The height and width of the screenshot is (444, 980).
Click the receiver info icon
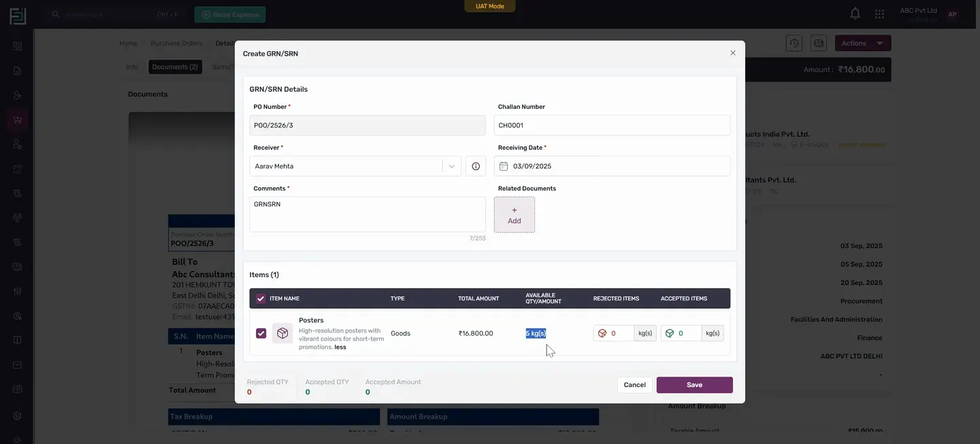tap(476, 166)
